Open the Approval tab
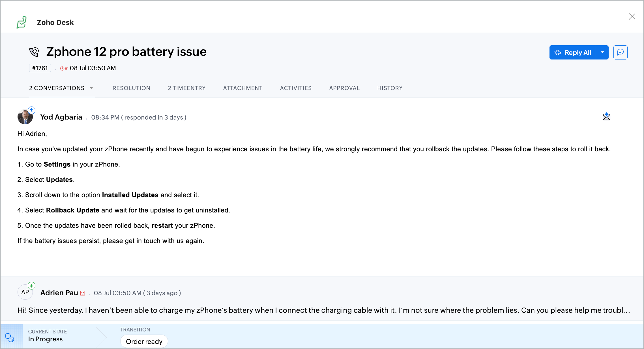 (x=344, y=88)
